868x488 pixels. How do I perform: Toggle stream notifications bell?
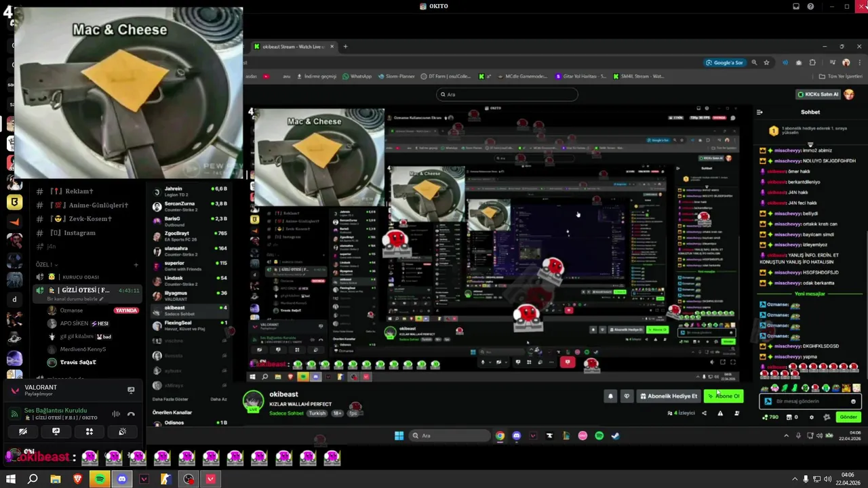coord(610,396)
